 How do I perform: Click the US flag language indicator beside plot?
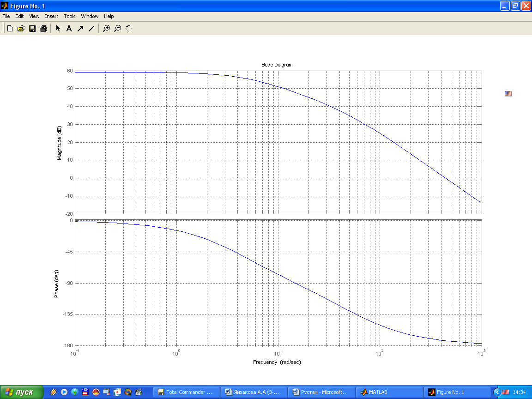(508, 94)
